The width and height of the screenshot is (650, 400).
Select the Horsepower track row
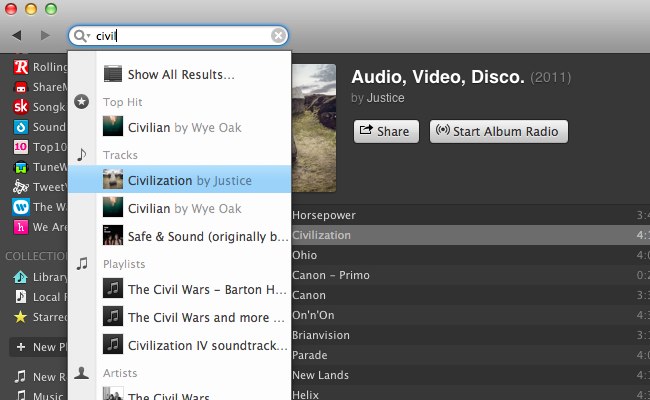point(471,215)
